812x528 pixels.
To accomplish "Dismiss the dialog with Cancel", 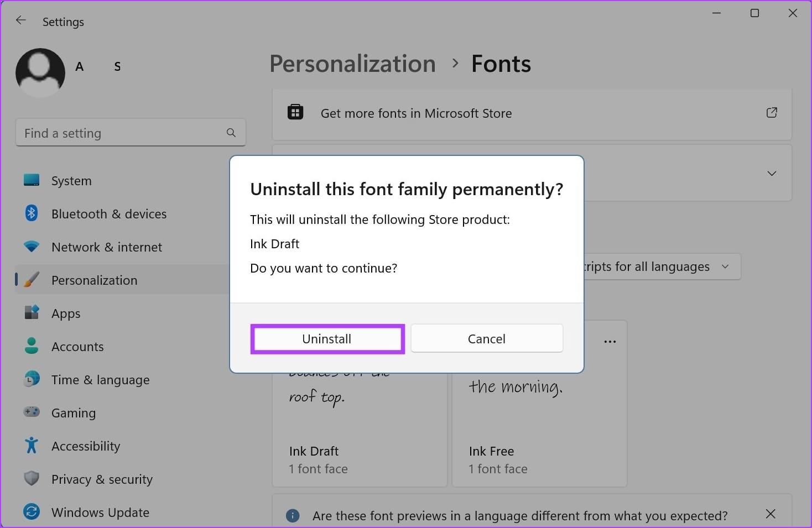I will click(x=487, y=338).
